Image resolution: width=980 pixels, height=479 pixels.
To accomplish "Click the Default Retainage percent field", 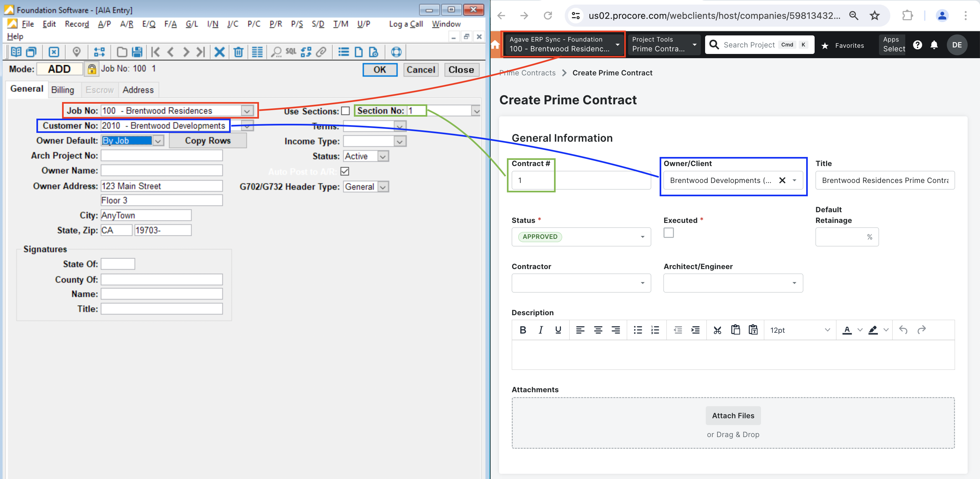I will click(846, 237).
